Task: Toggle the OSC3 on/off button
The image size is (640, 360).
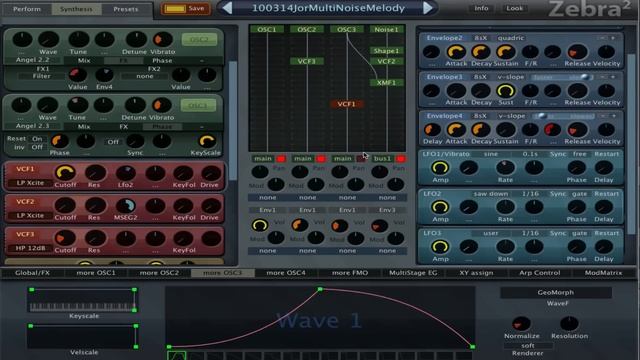Action: click(198, 105)
